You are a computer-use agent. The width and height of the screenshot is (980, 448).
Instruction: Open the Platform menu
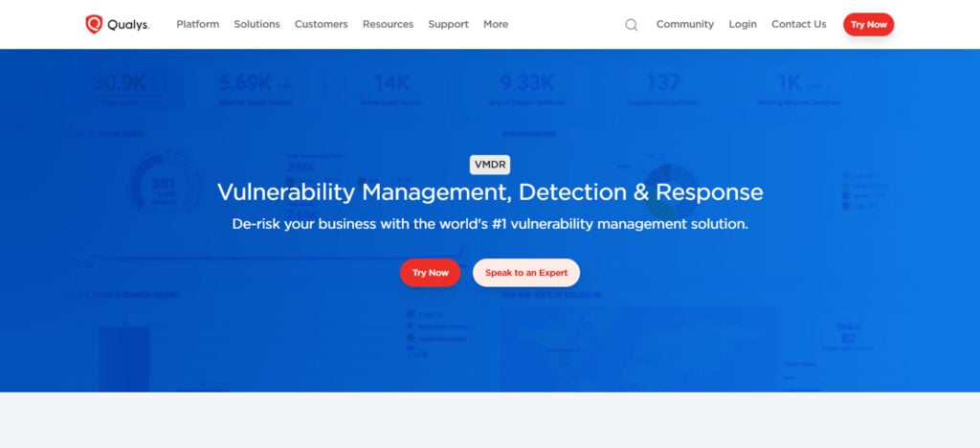197,24
